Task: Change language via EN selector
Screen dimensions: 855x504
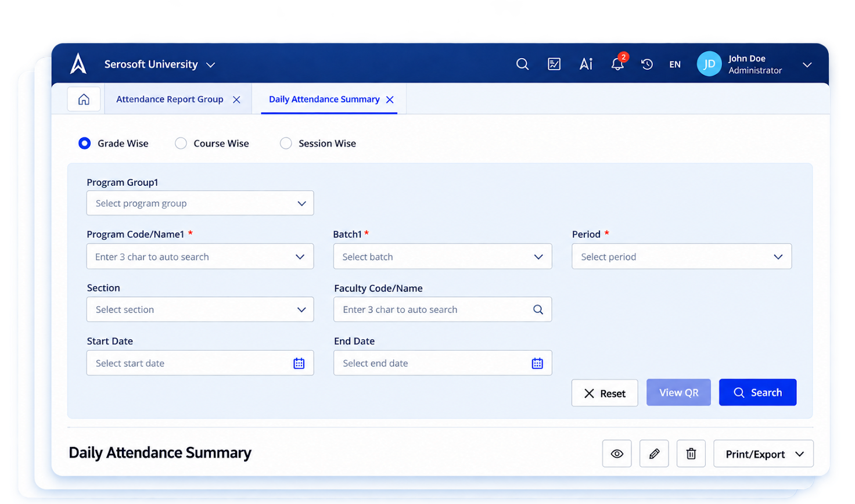Action: click(x=675, y=64)
